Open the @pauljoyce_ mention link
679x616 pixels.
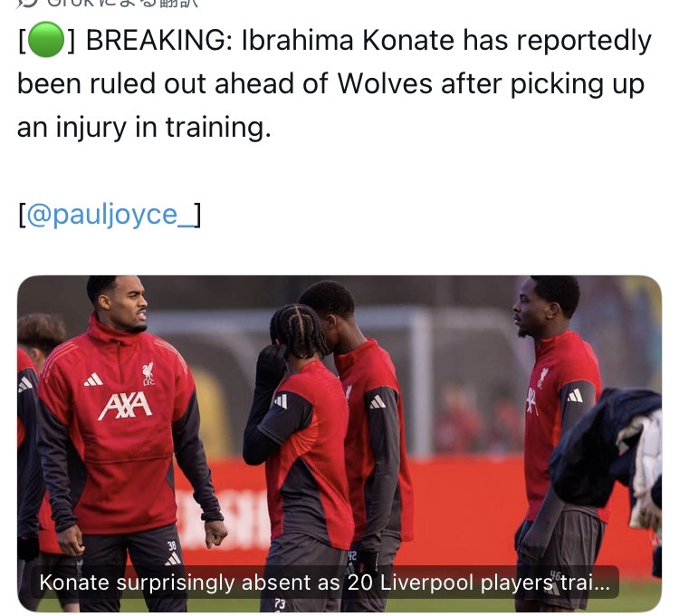pos(110,215)
